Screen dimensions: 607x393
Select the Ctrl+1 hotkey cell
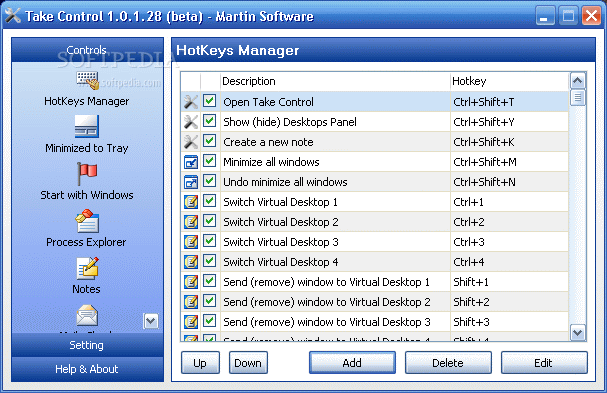[509, 202]
